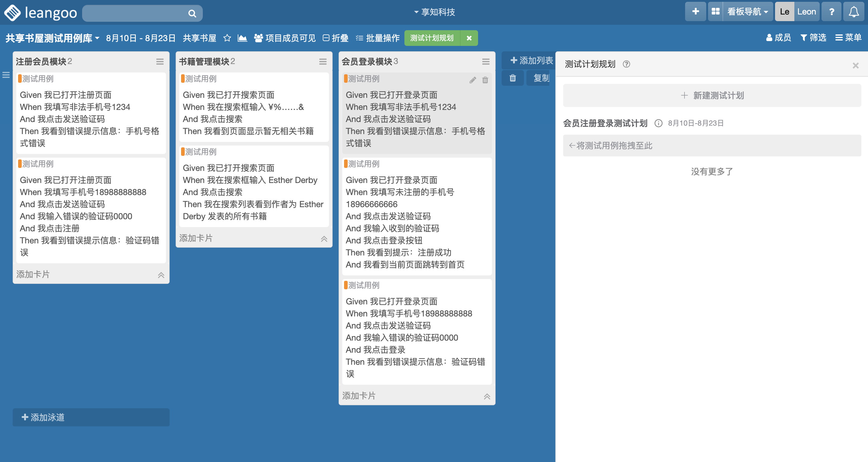
Task: Toggle 折叠 to collapse cards
Action: coord(335,38)
